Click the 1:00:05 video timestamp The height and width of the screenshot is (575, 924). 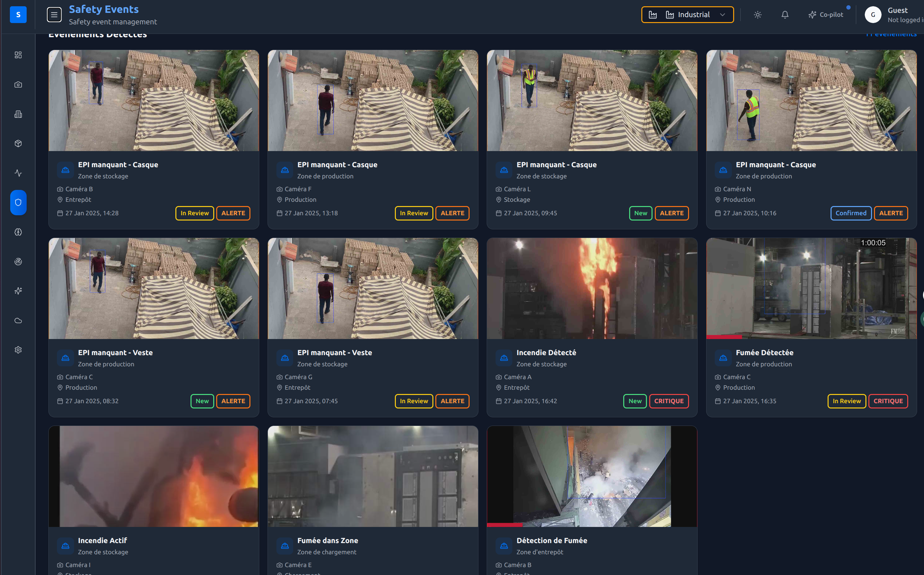point(873,243)
